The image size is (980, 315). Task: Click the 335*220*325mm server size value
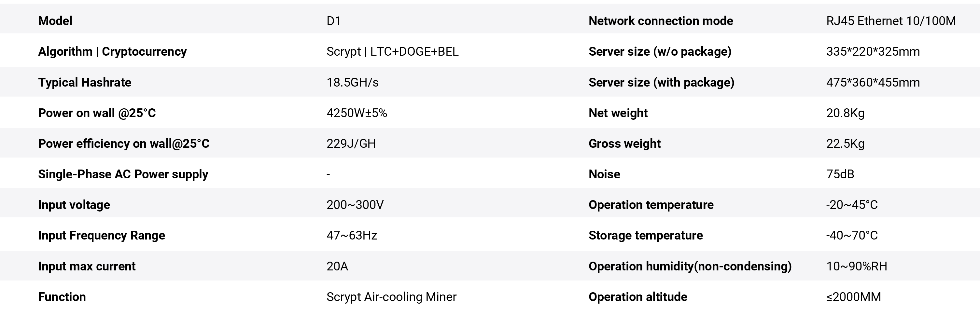(x=873, y=51)
